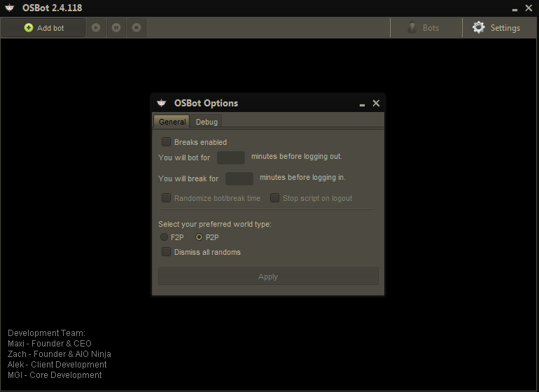Viewport: 539px width, 392px height.
Task: Minimize the OSBot Options dialog
Action: [x=362, y=104]
